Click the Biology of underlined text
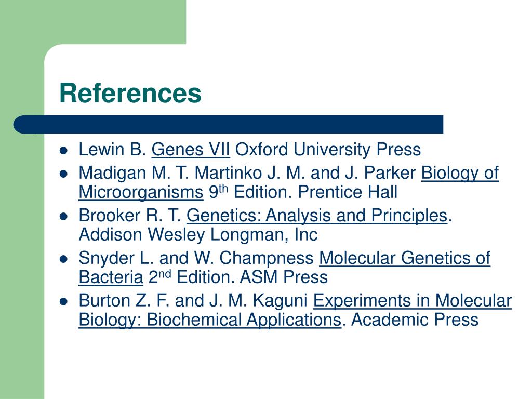 [x=460, y=174]
